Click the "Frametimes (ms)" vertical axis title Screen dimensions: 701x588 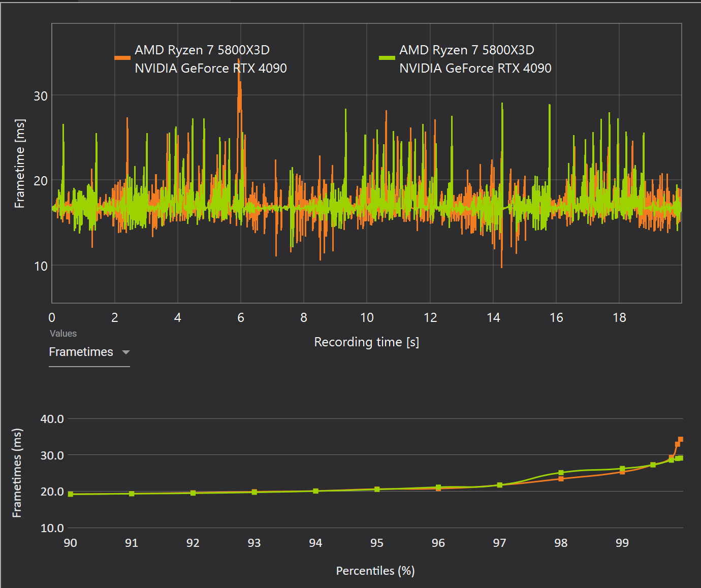[x=17, y=473]
